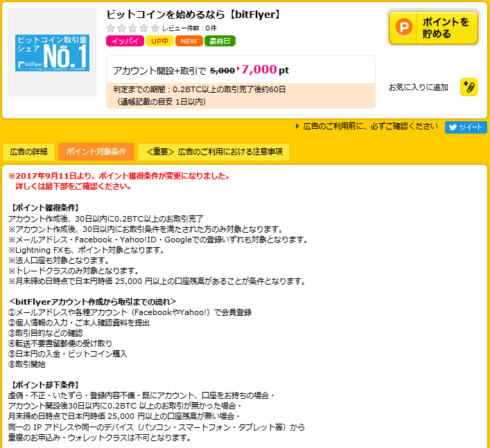
Task: Click the pink イッパイ tag badge
Action: [x=125, y=41]
